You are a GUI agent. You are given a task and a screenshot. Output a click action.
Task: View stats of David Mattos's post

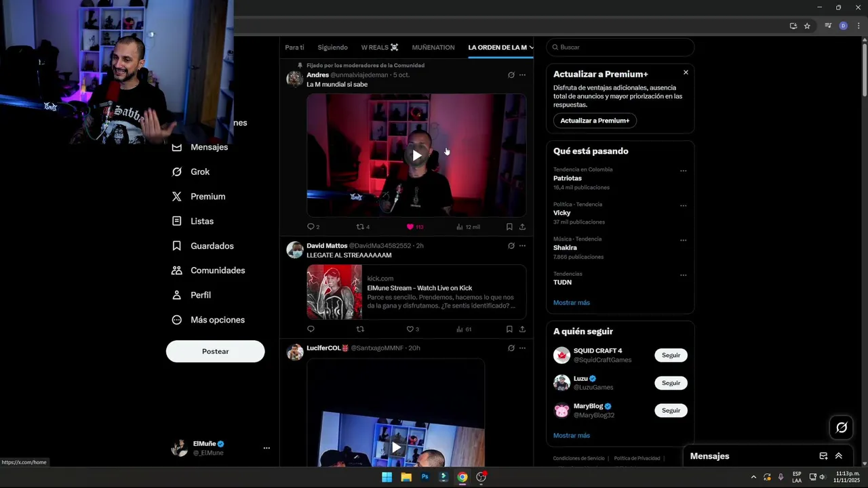(x=464, y=329)
